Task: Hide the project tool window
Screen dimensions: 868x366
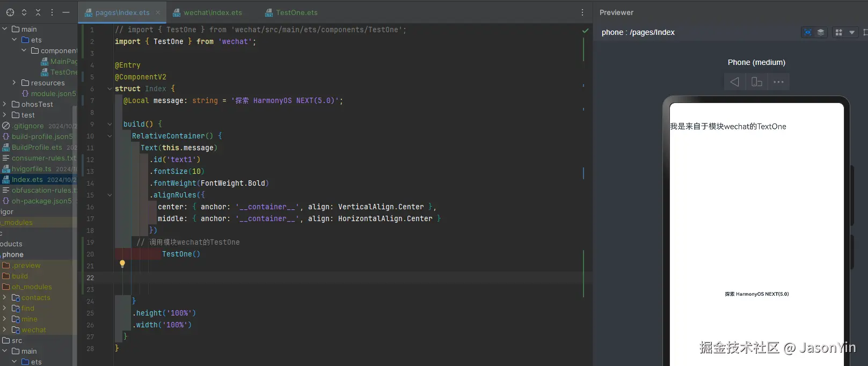Action: point(66,12)
